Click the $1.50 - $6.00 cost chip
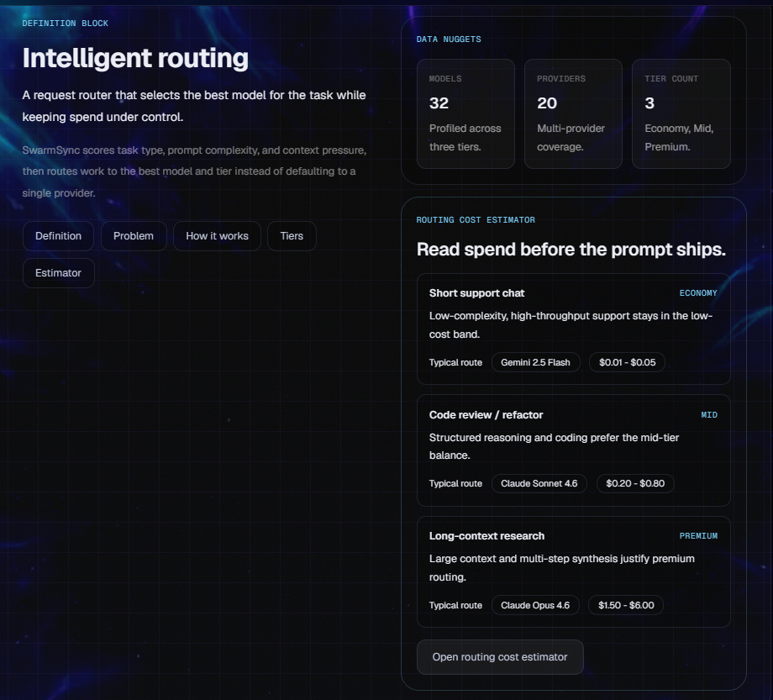The image size is (773, 700). (x=626, y=605)
